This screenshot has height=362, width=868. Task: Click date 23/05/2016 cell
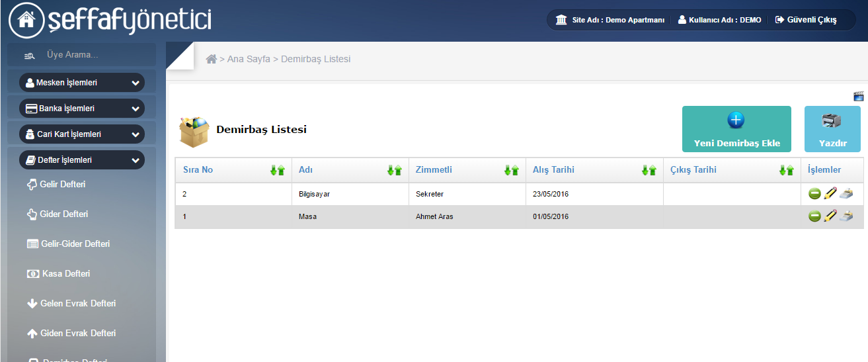coord(594,194)
